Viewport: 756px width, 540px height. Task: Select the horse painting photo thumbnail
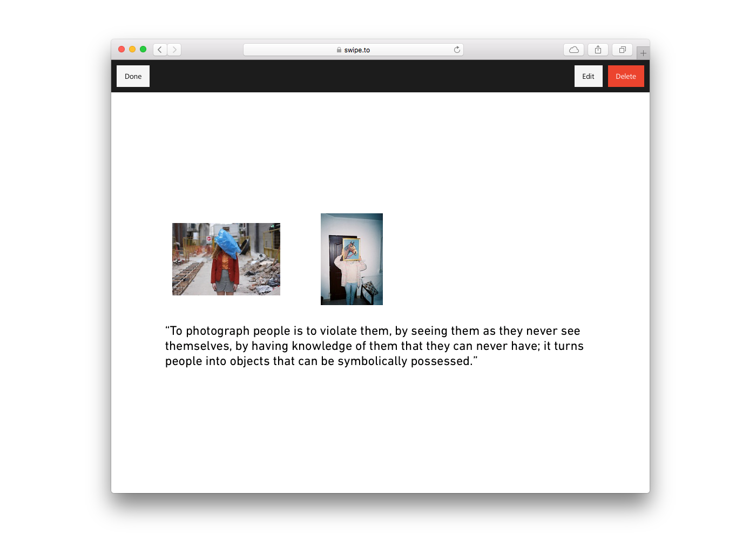(352, 259)
